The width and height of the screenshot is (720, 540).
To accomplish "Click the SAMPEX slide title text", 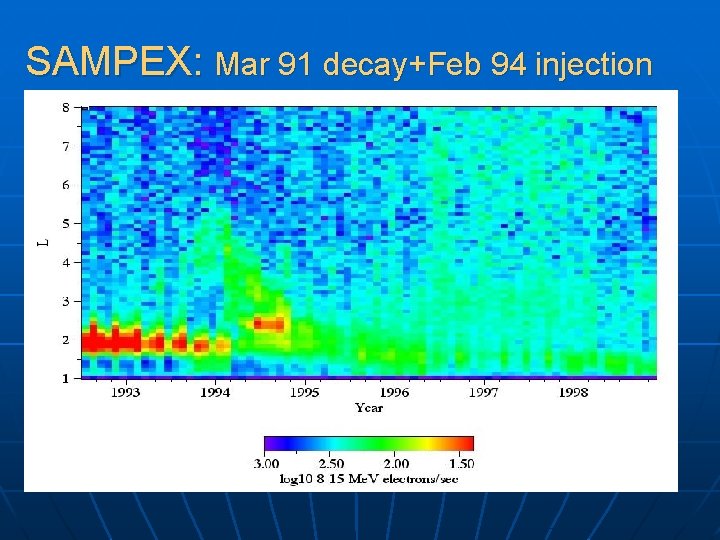I will (114, 62).
